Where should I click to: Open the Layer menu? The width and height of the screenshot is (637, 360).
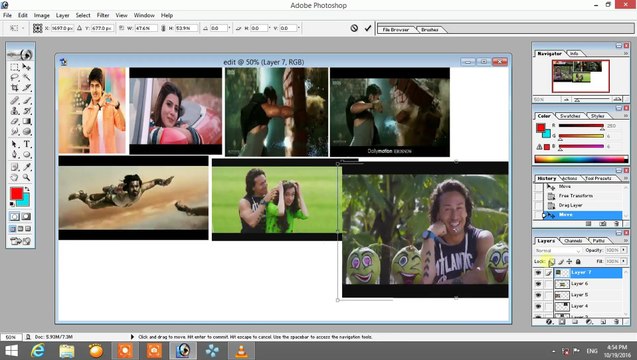62,15
